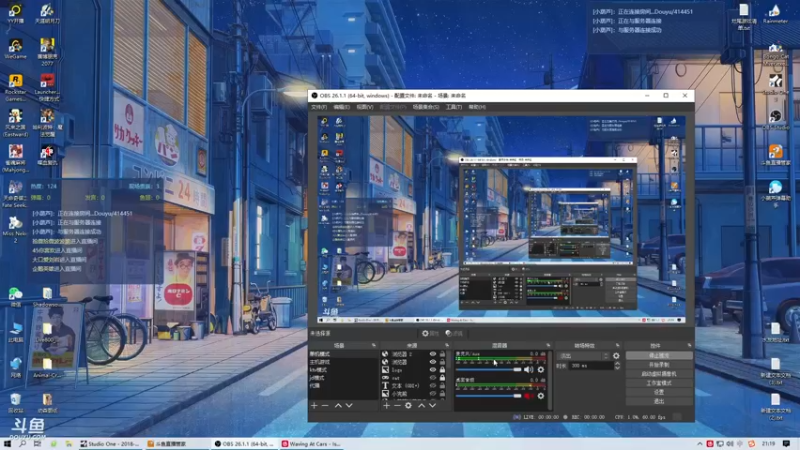Decrease transition duration with the down stepper arrow
This screenshot has width=800, height=450.
click(617, 368)
